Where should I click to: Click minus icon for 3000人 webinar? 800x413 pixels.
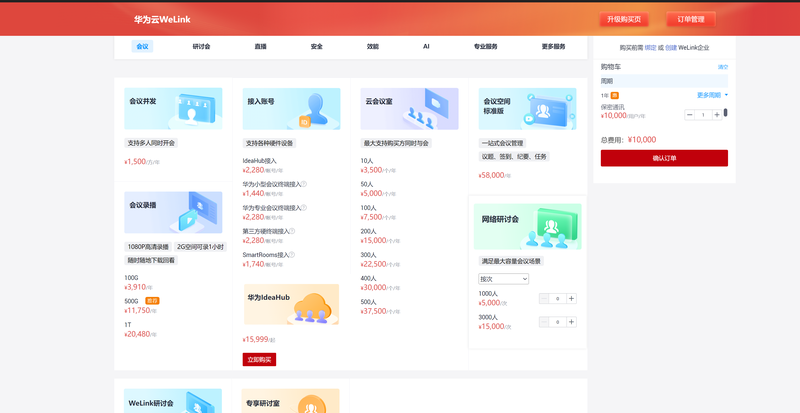pos(544,322)
